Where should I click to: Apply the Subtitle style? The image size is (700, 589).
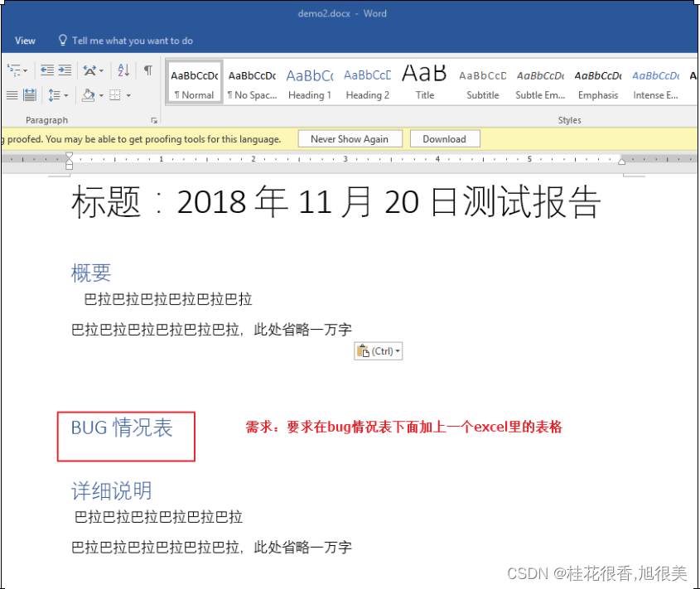pyautogui.click(x=483, y=83)
